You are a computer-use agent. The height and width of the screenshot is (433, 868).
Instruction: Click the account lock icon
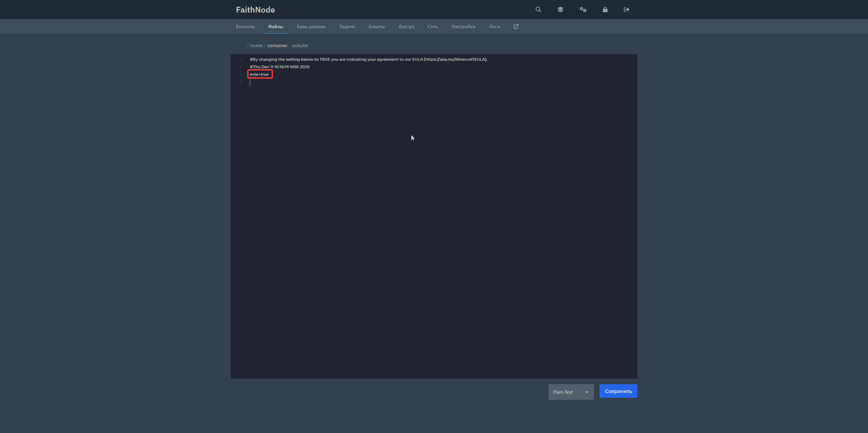605,9
